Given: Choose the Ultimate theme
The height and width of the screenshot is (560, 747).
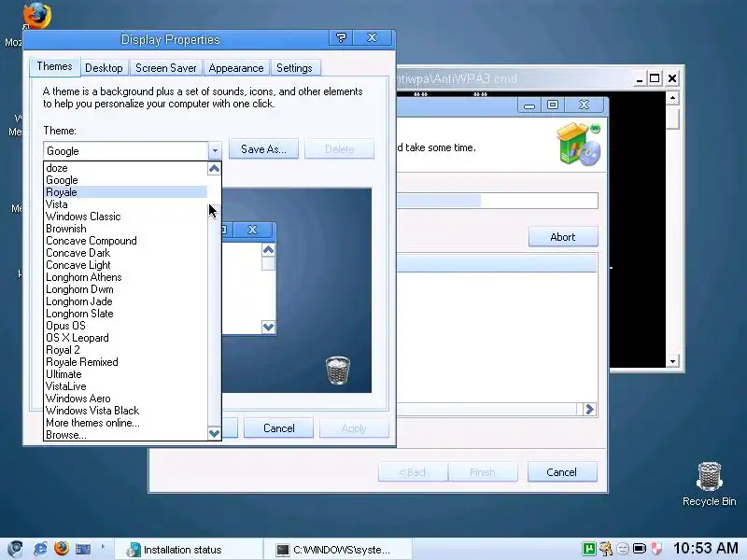Looking at the screenshot, I should (x=126, y=374).
